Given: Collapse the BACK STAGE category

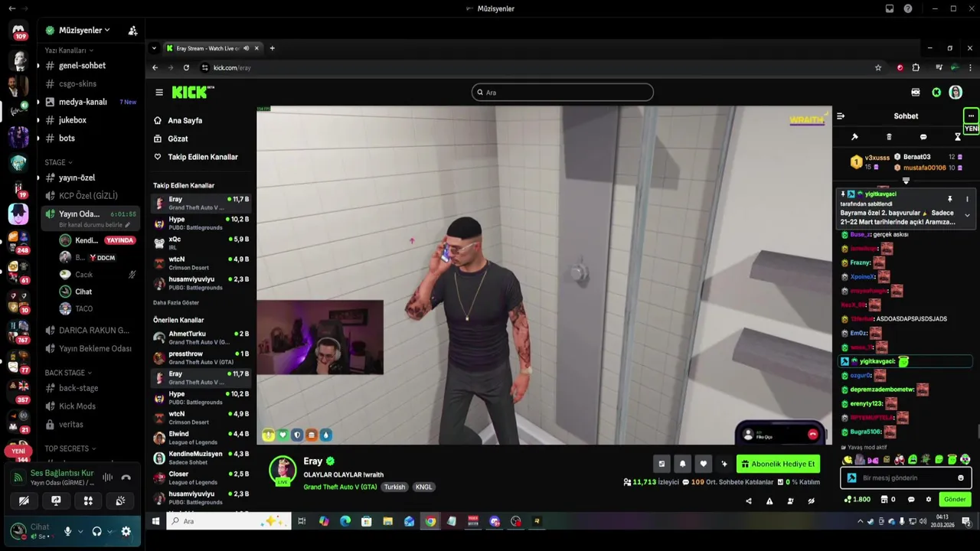Looking at the screenshot, I should (x=68, y=373).
